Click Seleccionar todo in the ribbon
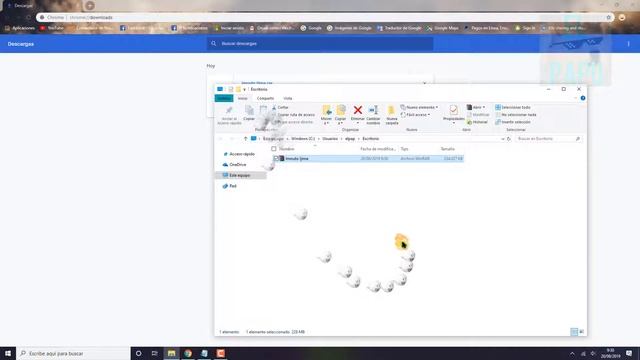 click(513, 107)
